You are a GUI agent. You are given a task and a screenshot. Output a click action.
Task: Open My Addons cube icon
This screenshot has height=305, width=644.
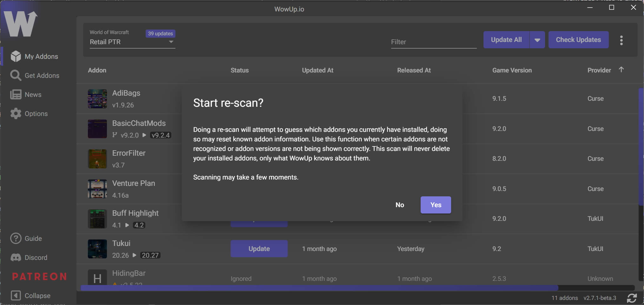tap(16, 56)
